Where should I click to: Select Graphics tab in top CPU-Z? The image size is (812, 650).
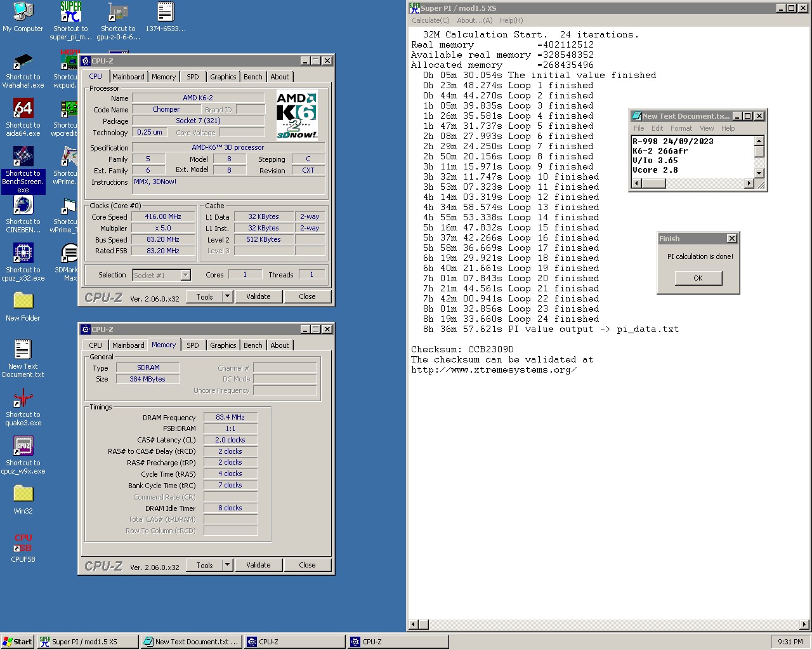click(x=223, y=77)
